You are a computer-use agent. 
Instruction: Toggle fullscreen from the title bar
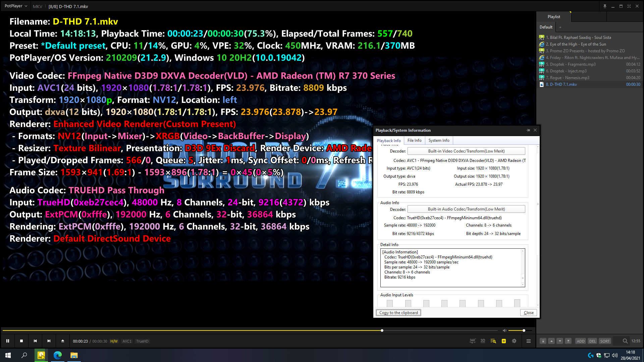click(629, 6)
